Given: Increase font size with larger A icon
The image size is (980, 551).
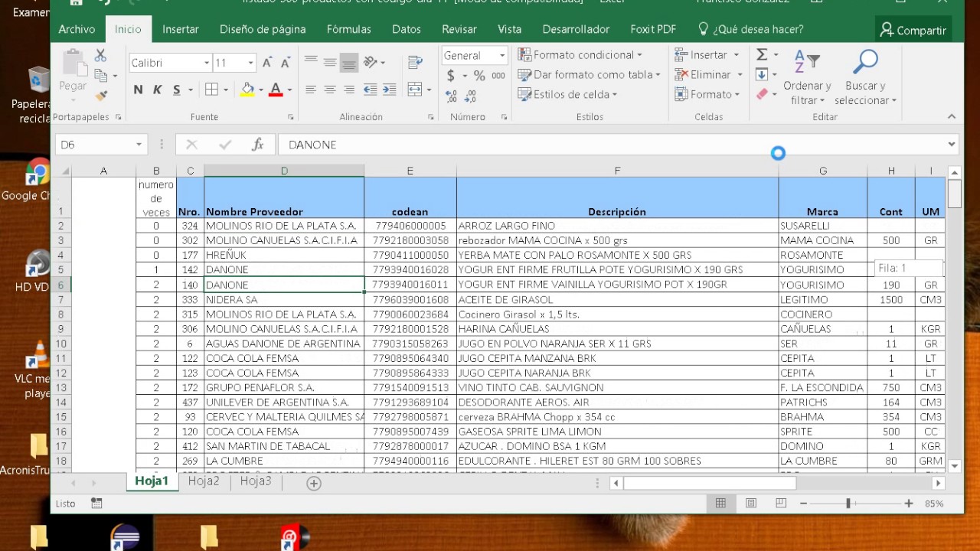Looking at the screenshot, I should 267,63.
